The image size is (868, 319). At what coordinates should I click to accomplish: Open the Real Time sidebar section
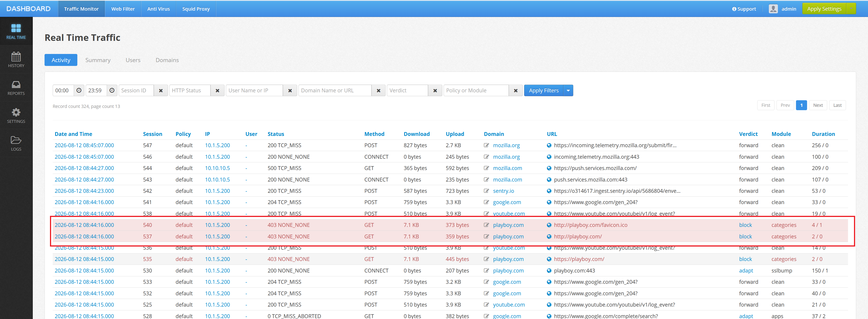click(16, 31)
